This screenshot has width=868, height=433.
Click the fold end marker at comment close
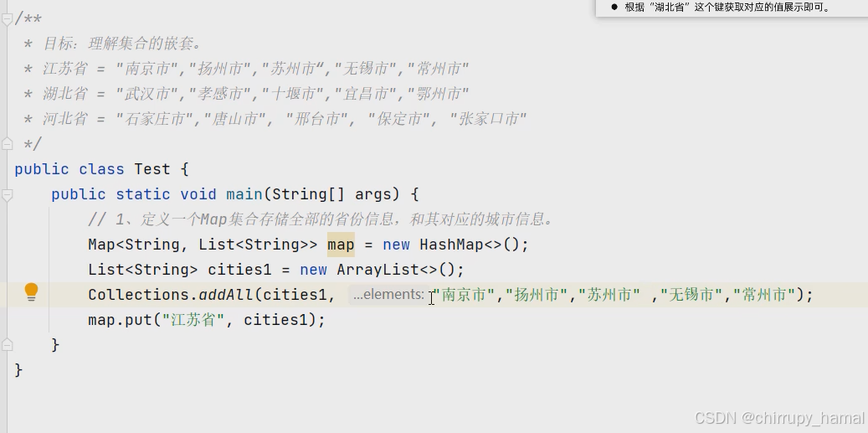(8, 144)
